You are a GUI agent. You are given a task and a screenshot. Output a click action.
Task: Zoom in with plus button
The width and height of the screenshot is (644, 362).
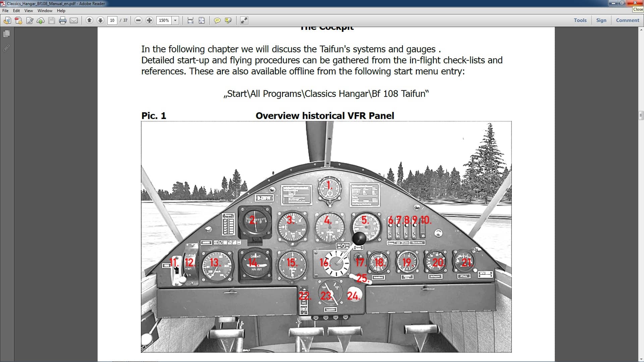(x=150, y=20)
